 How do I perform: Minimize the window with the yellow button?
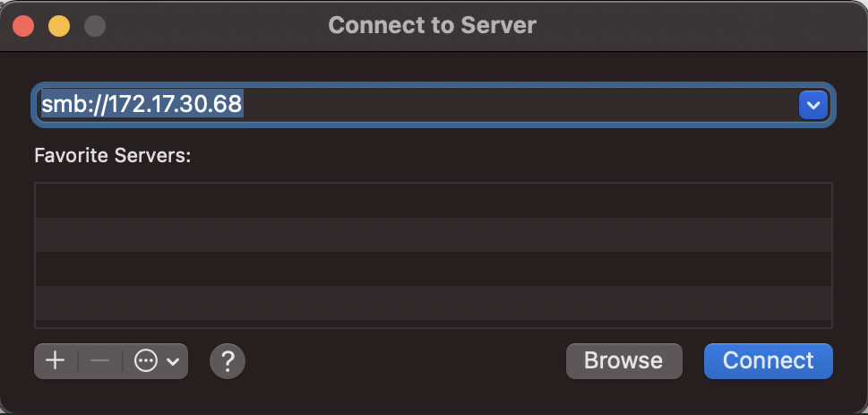coord(59,26)
